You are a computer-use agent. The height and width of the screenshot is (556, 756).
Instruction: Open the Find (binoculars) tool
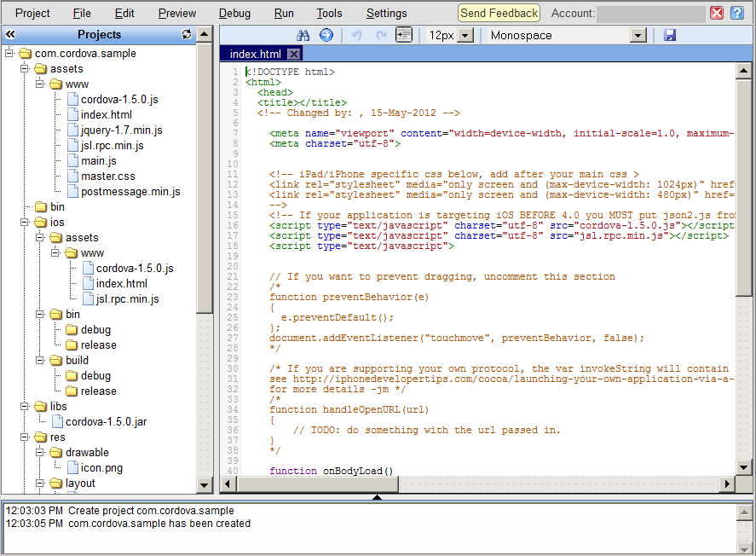(303, 35)
